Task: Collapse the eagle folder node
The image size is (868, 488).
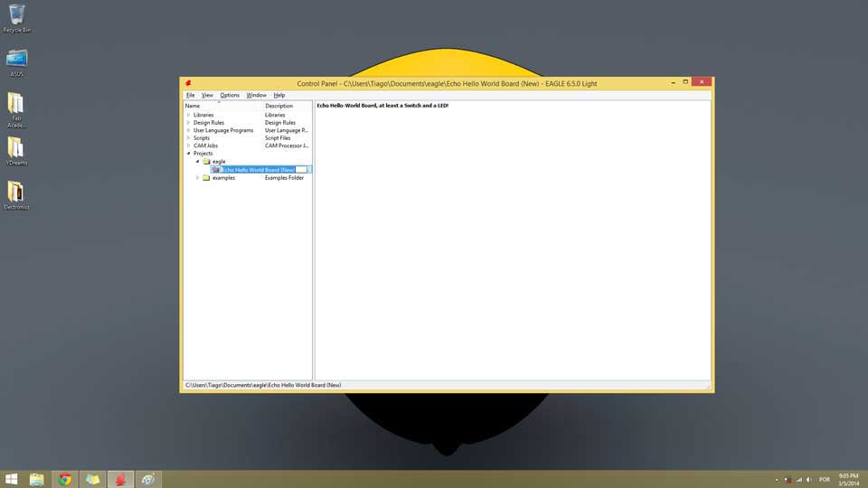Action: pos(198,162)
